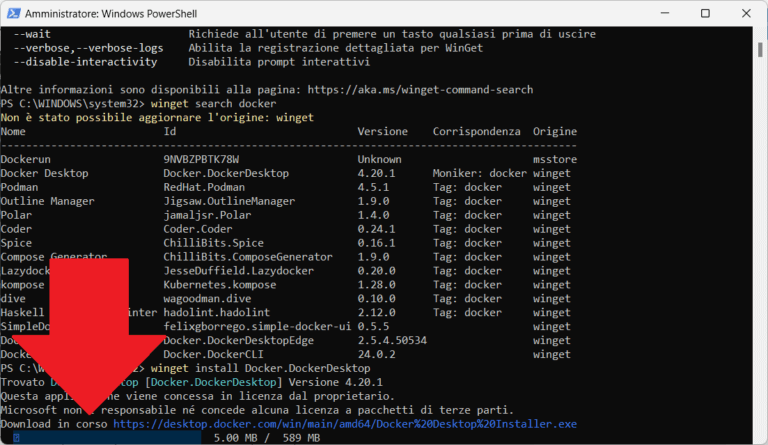Screen dimensions: 768x445
Task: Click the 'Spice' name cell
Action: 16,243
